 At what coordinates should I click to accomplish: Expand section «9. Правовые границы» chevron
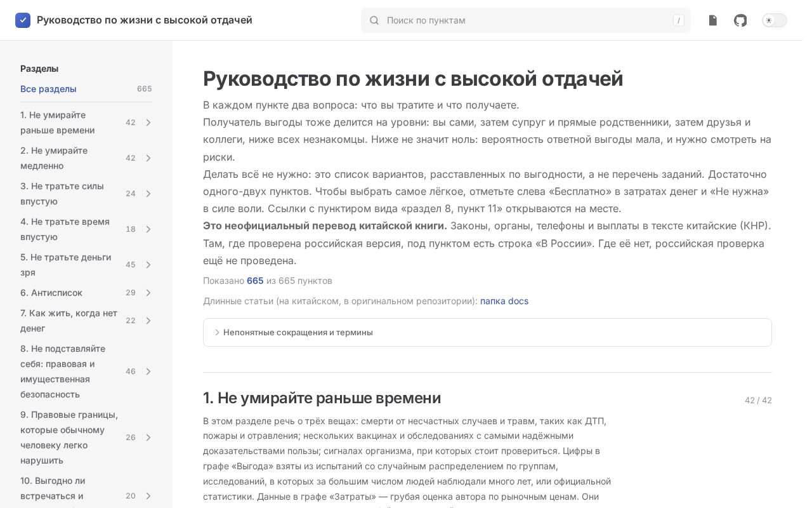click(148, 438)
